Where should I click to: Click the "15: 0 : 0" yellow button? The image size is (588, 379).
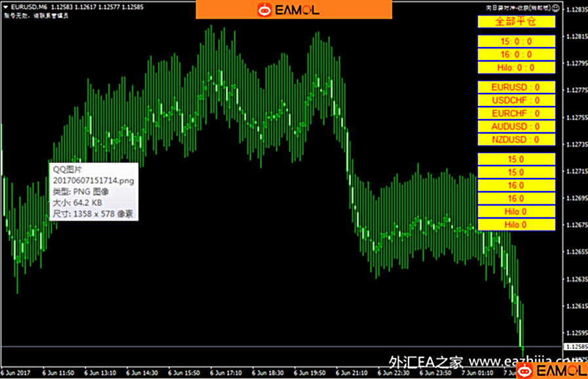(516, 41)
